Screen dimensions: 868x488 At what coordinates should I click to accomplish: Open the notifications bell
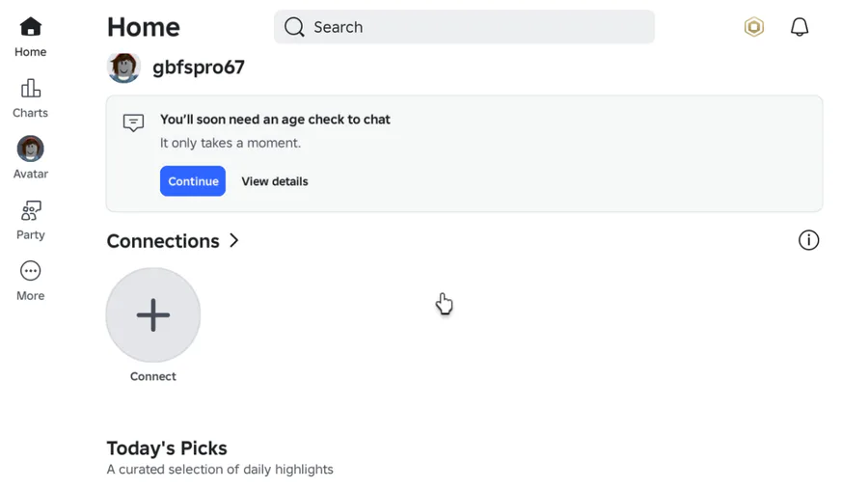[x=800, y=27]
